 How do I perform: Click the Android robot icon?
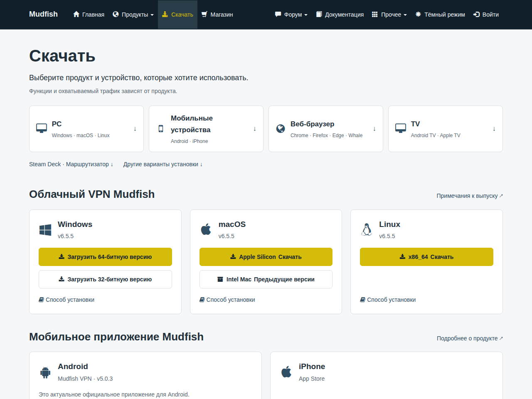[x=45, y=372]
